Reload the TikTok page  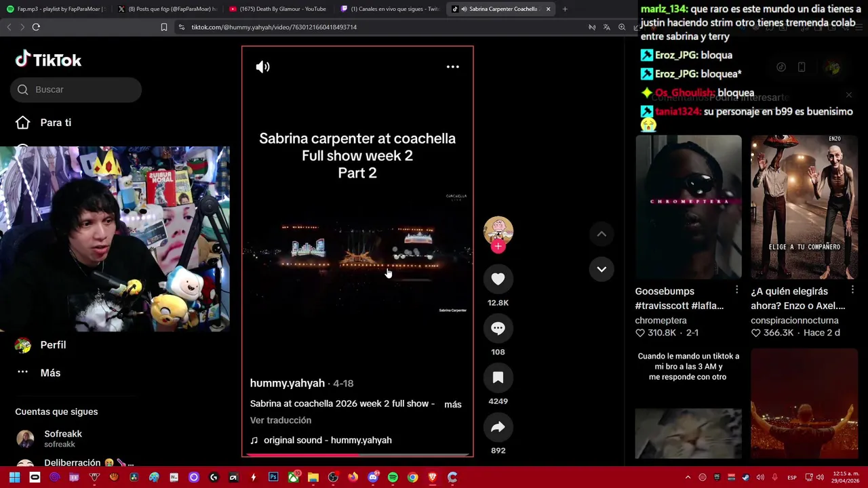pyautogui.click(x=36, y=27)
